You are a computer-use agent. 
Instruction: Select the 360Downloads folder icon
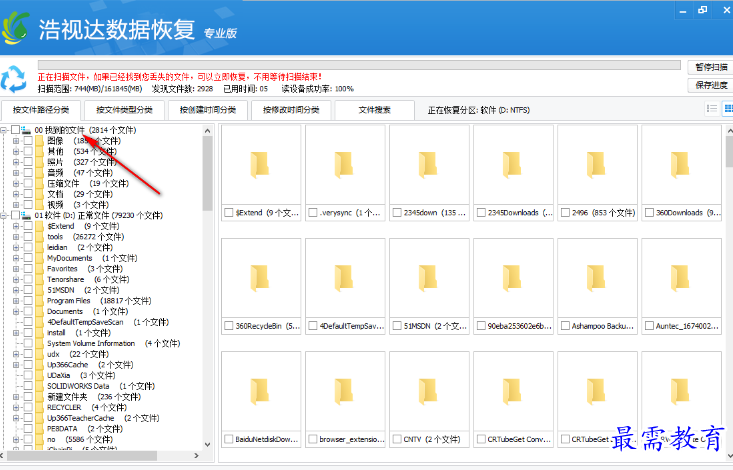coord(681,165)
